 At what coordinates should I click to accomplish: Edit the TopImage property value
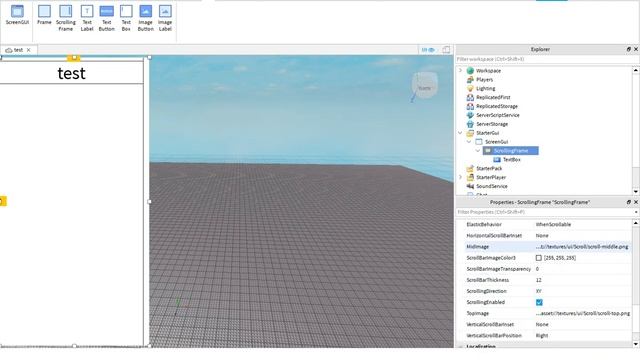tap(583, 313)
